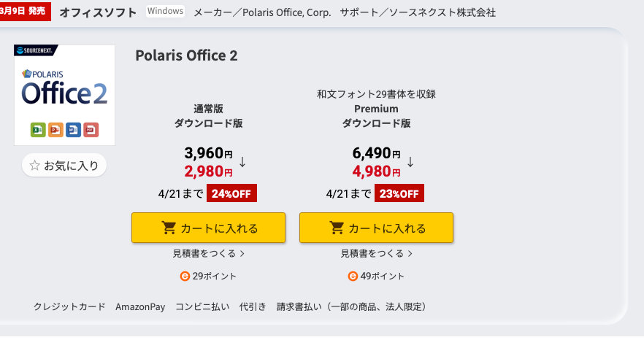Viewport: 644px width, 340px height.
Task: Toggle the お気に入り favorite button
Action: (x=64, y=166)
